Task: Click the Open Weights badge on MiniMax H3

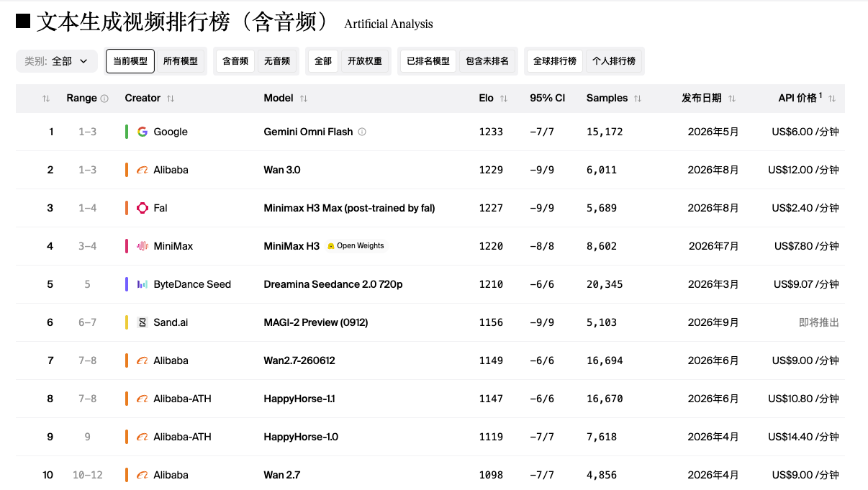Action: point(356,246)
